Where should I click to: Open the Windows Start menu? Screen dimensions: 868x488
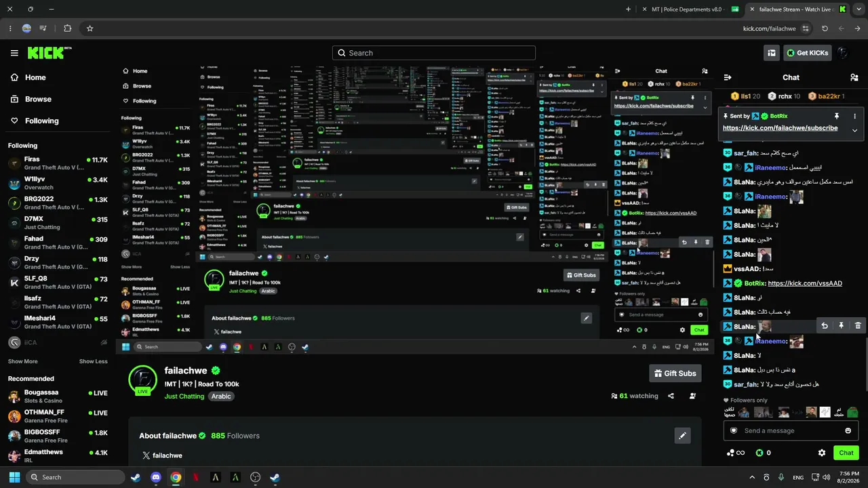[14, 477]
